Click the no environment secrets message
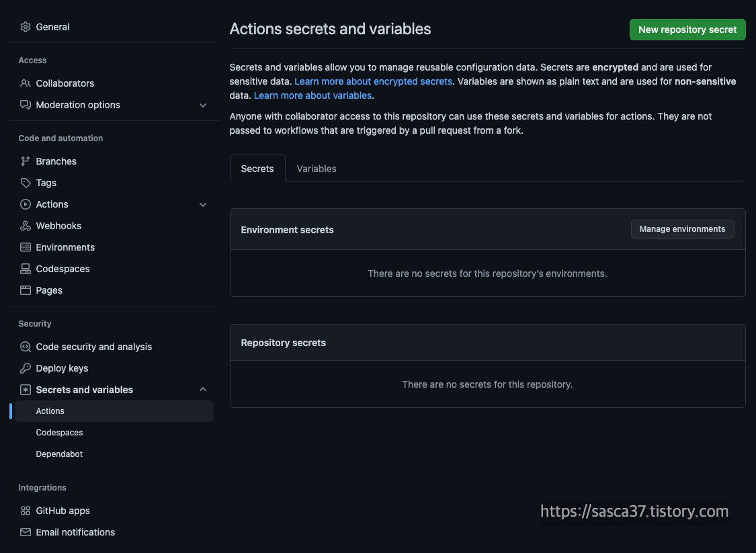Screen dimensions: 756x553 487,273
